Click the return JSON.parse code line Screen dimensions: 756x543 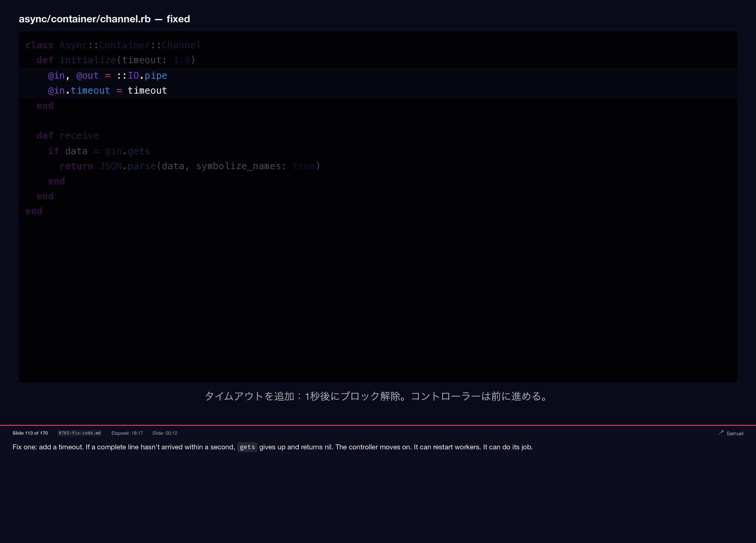[x=190, y=166]
